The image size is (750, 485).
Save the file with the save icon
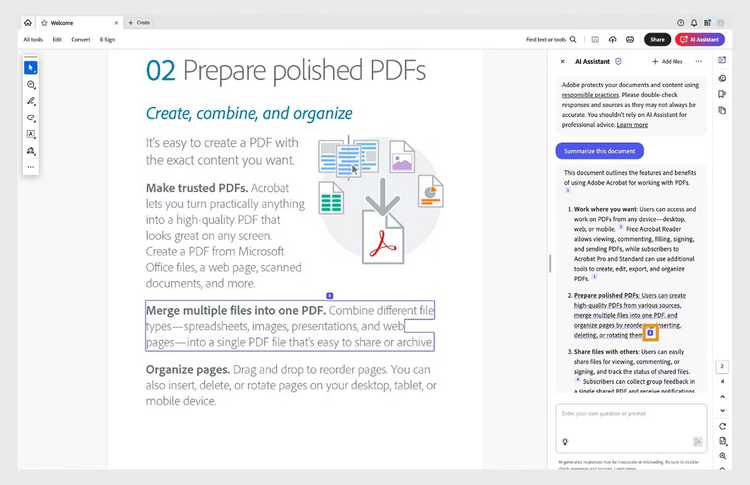tap(595, 40)
